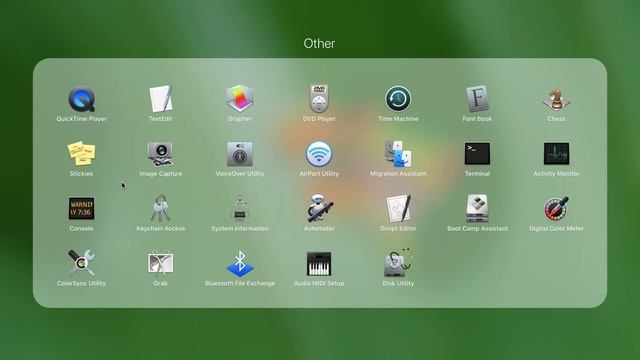Launch AirPort Utility
The image size is (640, 360).
319,154
